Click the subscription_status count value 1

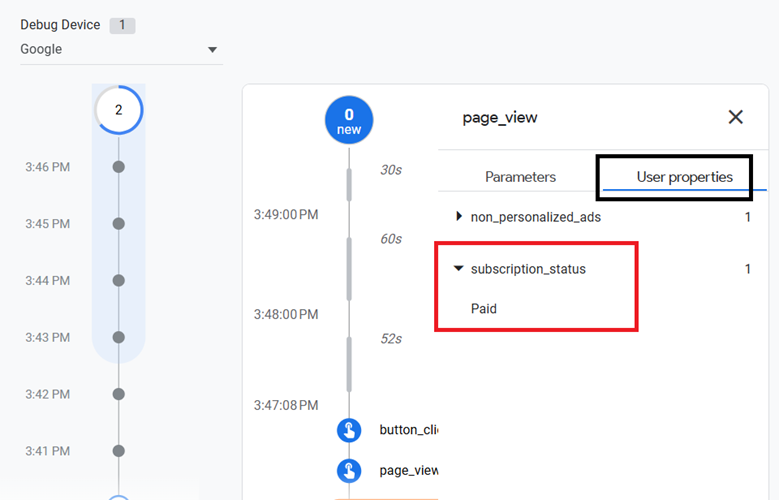click(747, 269)
